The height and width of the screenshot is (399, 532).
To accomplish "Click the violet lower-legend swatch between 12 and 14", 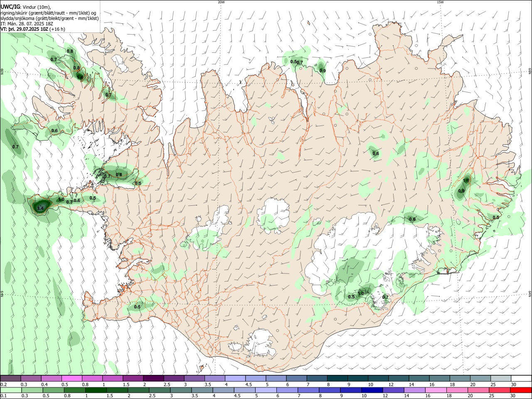I will [x=393, y=390].
